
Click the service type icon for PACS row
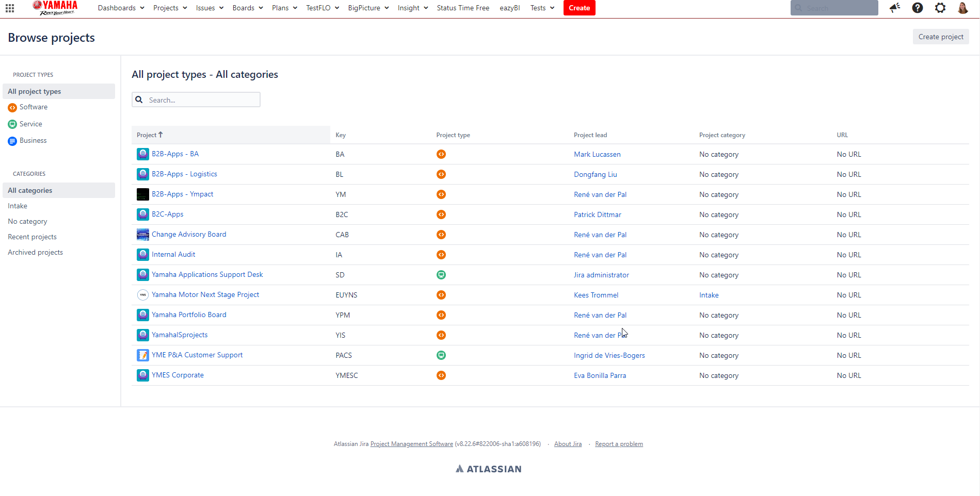coord(441,355)
